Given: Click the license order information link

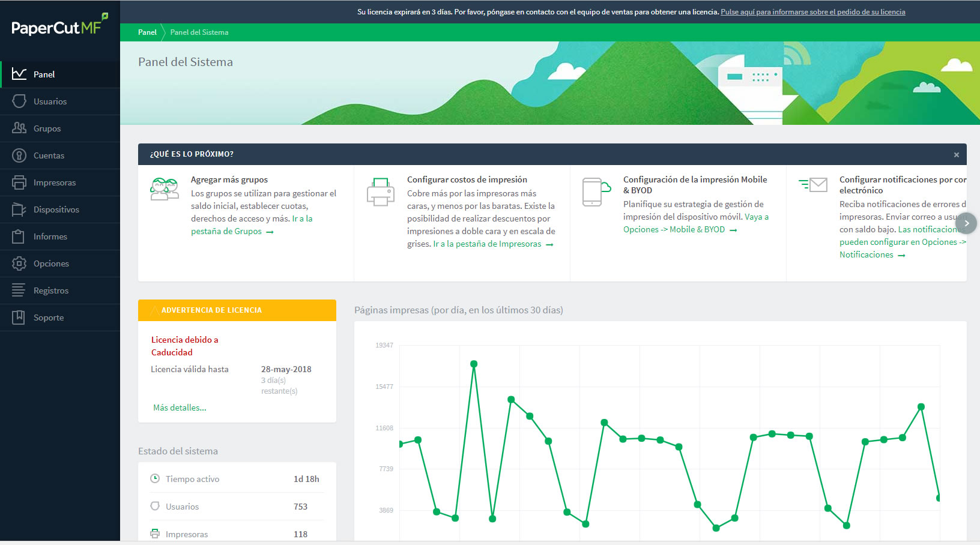Looking at the screenshot, I should [812, 12].
